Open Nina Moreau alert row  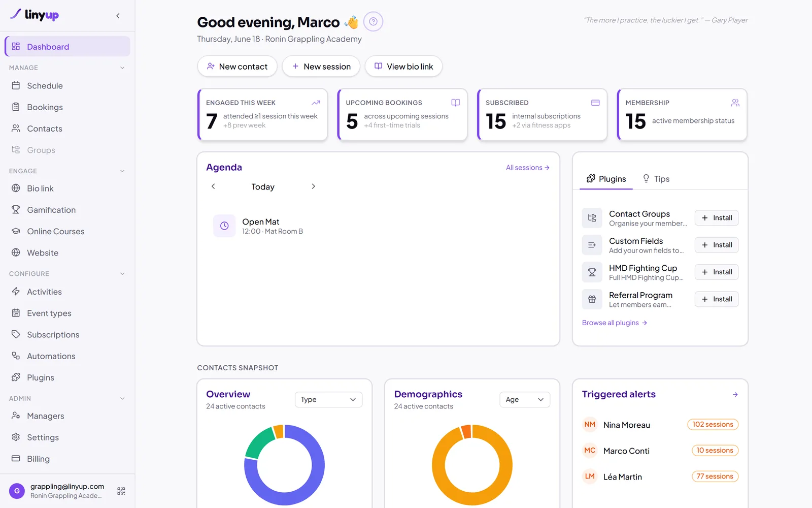[660, 425]
